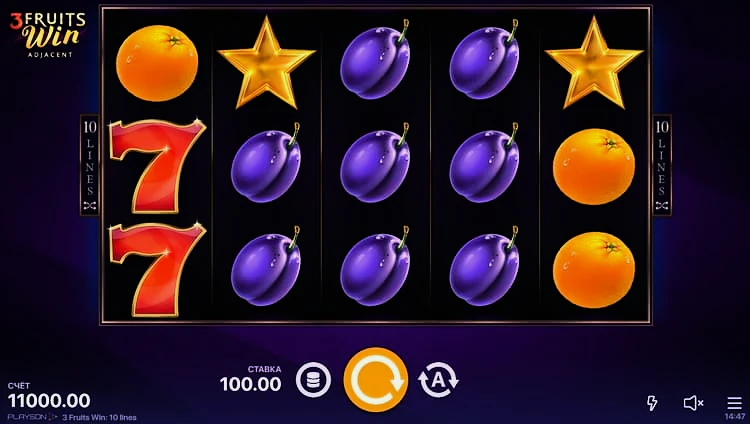Open the autoplay settings icon
This screenshot has width=750, height=424.
tap(438, 379)
